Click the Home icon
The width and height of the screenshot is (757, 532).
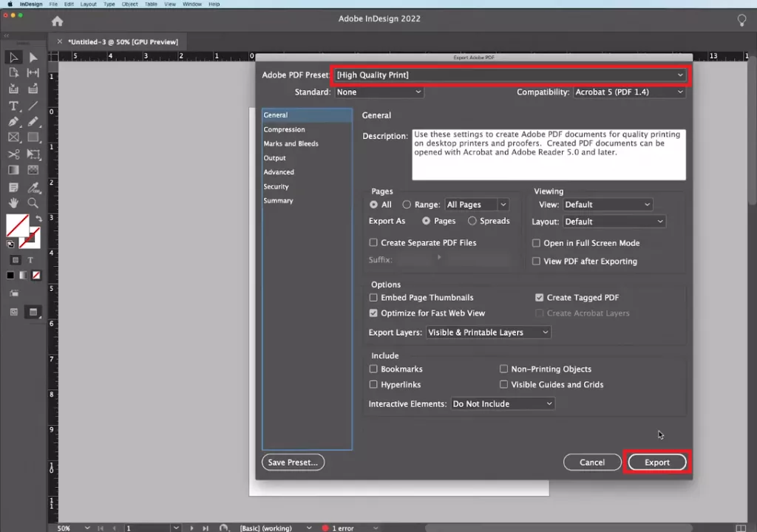pyautogui.click(x=57, y=21)
